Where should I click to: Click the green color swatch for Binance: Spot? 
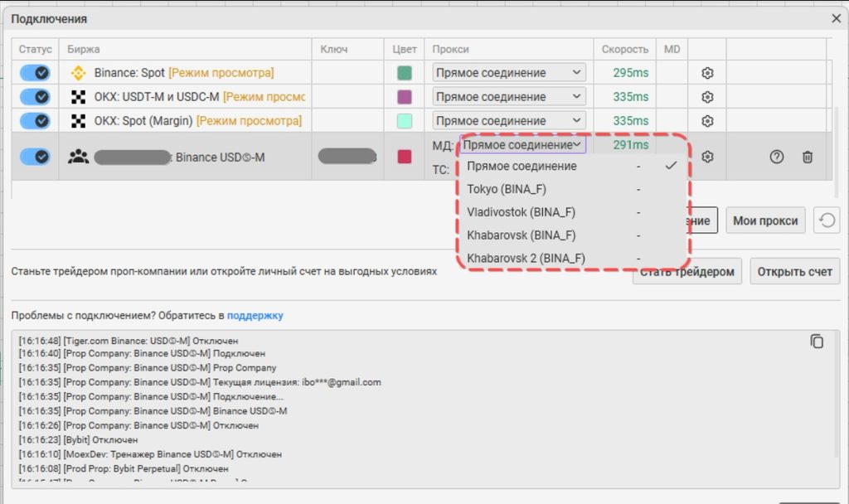(405, 73)
